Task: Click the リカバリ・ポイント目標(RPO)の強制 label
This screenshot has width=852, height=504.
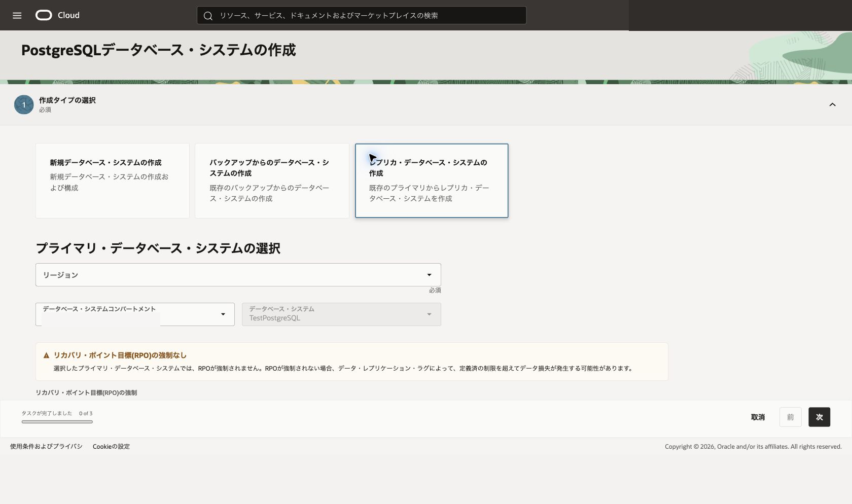Action: tap(86, 393)
